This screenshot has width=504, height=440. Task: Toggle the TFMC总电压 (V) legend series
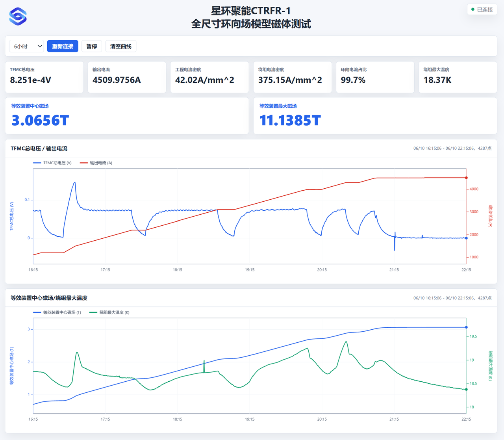point(52,163)
